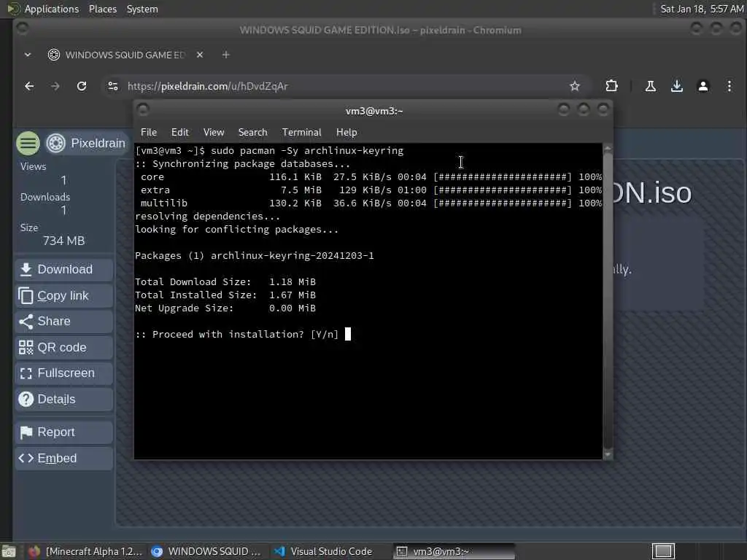Open the System menu
This screenshot has height=560, width=747.
point(142,9)
